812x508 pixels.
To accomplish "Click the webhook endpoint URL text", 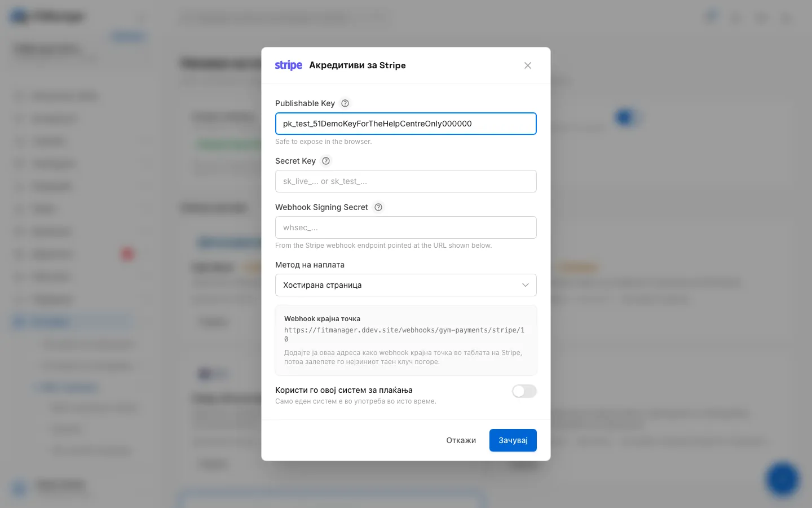I will tap(404, 335).
